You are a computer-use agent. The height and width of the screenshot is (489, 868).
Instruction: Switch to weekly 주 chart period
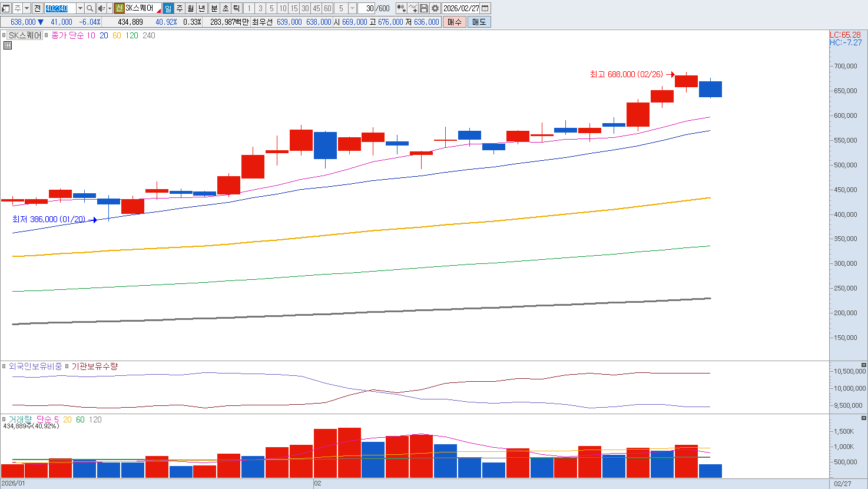point(180,8)
